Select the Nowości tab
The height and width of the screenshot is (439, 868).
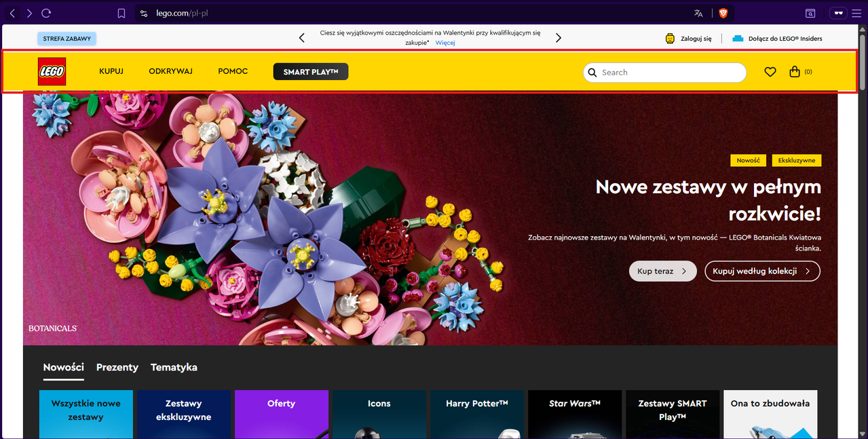[64, 367]
